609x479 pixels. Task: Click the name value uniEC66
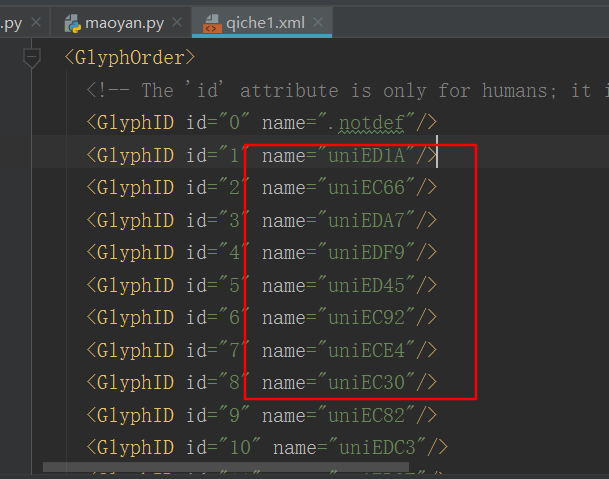[x=366, y=188]
